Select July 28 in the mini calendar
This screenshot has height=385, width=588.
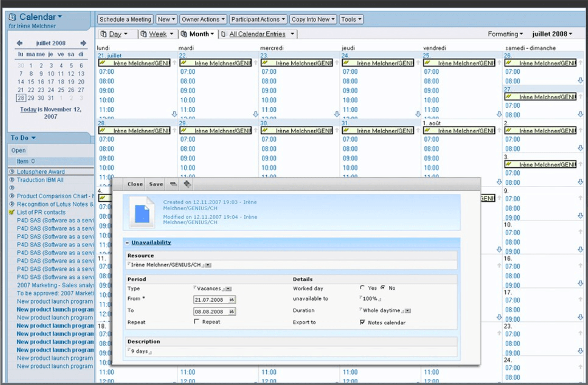pyautogui.click(x=21, y=97)
